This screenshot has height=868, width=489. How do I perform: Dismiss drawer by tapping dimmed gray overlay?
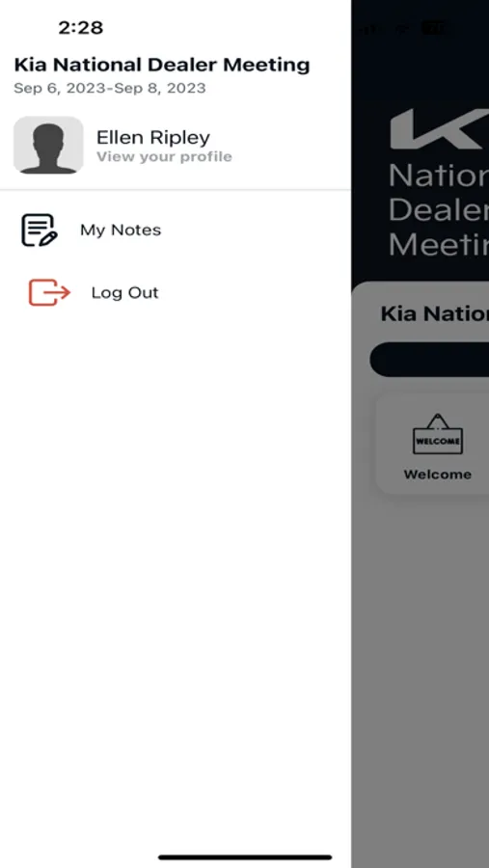point(420,665)
